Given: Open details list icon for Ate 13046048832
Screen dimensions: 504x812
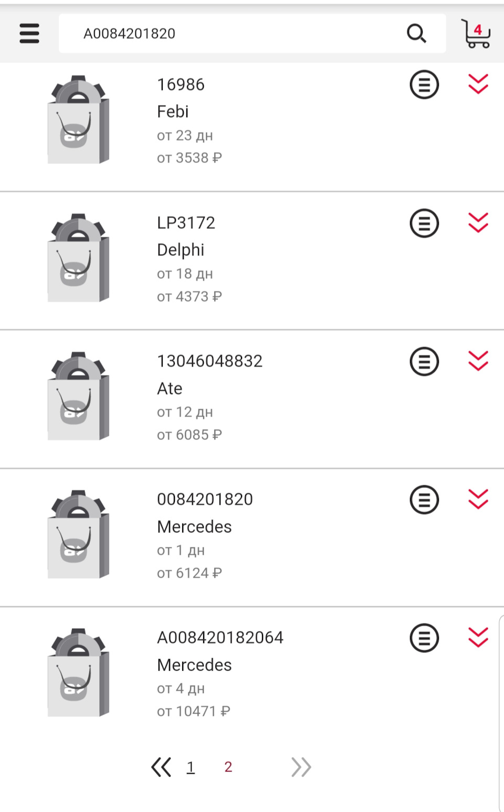Looking at the screenshot, I should pos(424,361).
